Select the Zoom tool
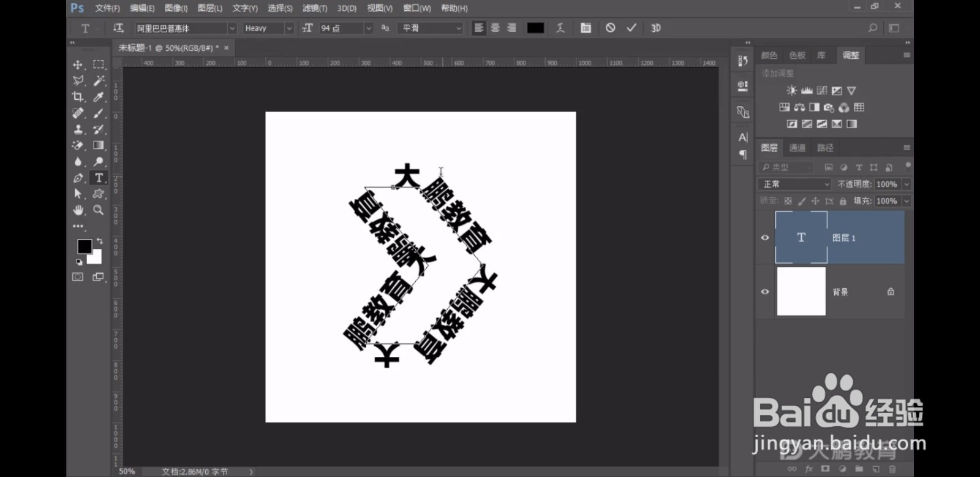Image resolution: width=980 pixels, height=477 pixels. click(98, 210)
